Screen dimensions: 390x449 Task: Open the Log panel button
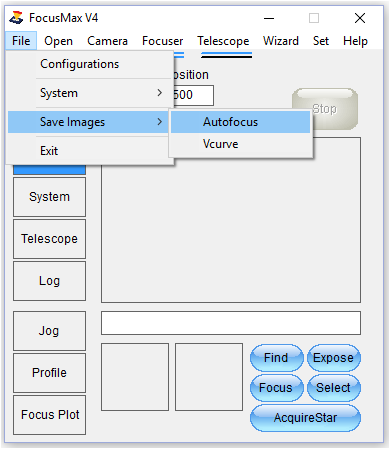click(x=49, y=281)
